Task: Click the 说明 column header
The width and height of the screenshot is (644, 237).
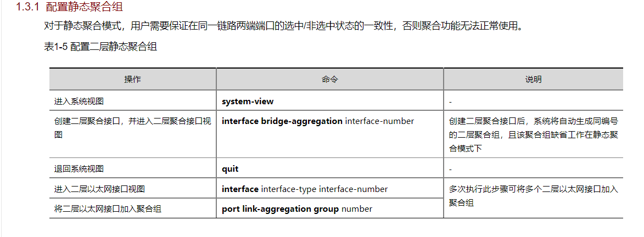Action: tap(533, 80)
